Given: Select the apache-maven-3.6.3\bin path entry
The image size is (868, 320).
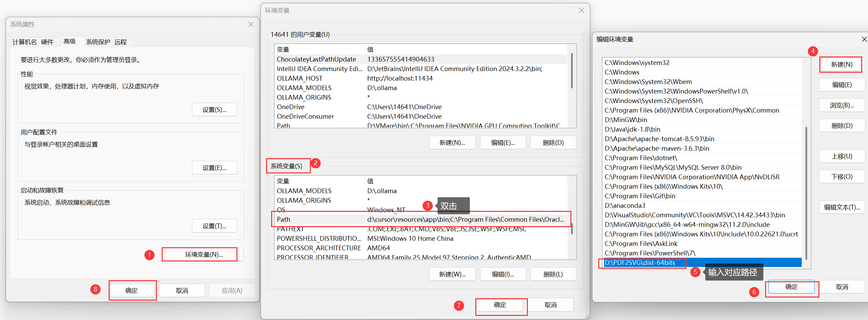Looking at the screenshot, I should pos(702,148).
